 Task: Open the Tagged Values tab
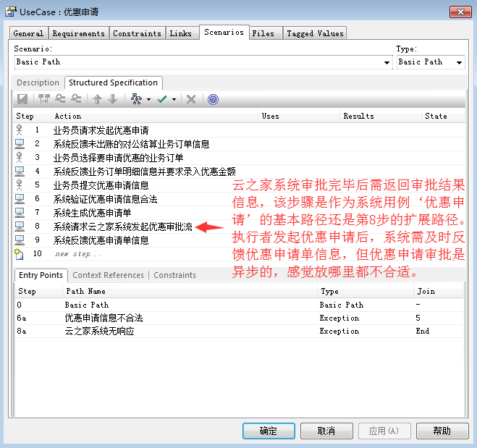pos(315,33)
